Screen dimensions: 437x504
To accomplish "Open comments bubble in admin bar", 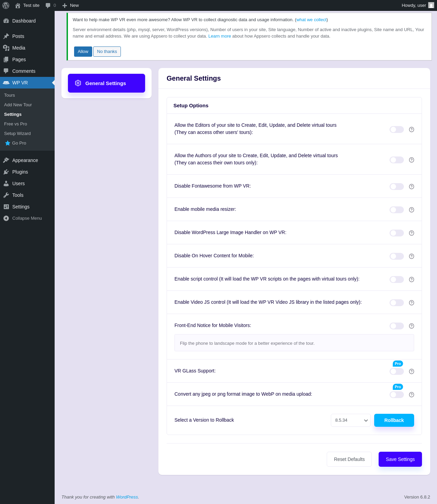I will click(48, 5).
